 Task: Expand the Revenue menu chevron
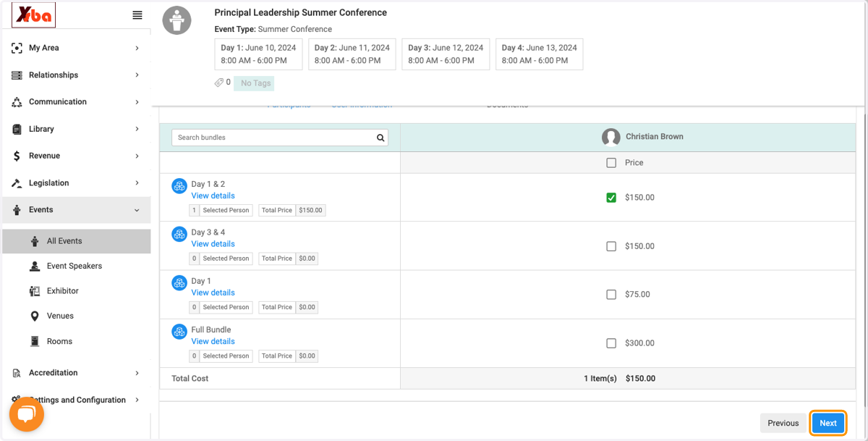tap(137, 156)
